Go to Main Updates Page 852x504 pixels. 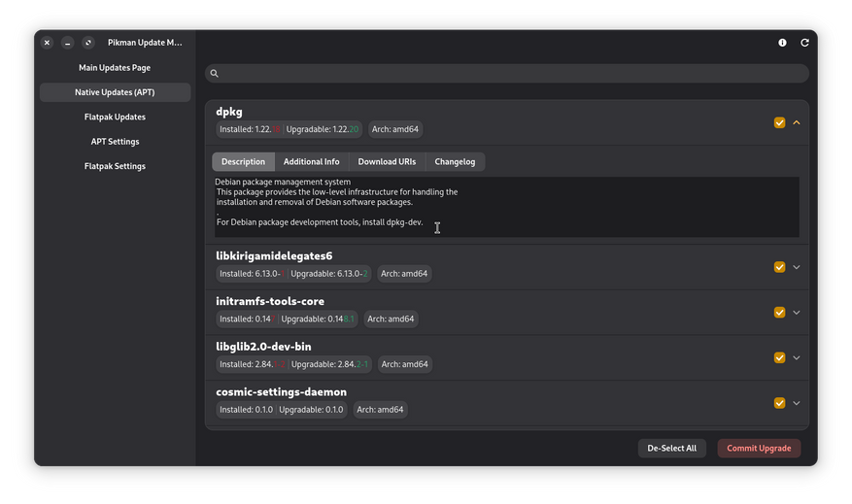(115, 68)
